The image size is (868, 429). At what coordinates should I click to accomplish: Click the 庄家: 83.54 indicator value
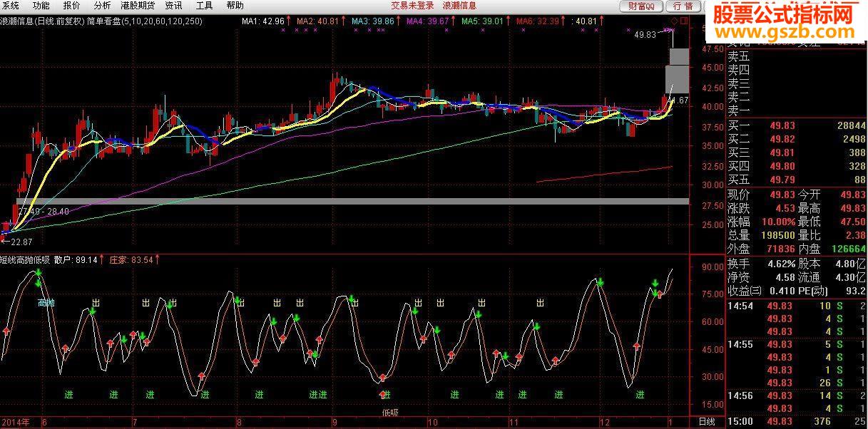131,260
